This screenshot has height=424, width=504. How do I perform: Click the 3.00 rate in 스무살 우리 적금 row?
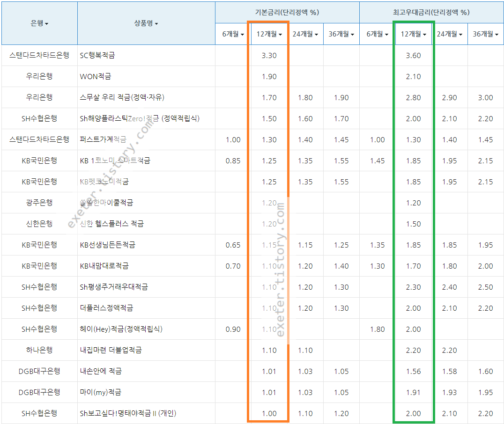coord(485,97)
